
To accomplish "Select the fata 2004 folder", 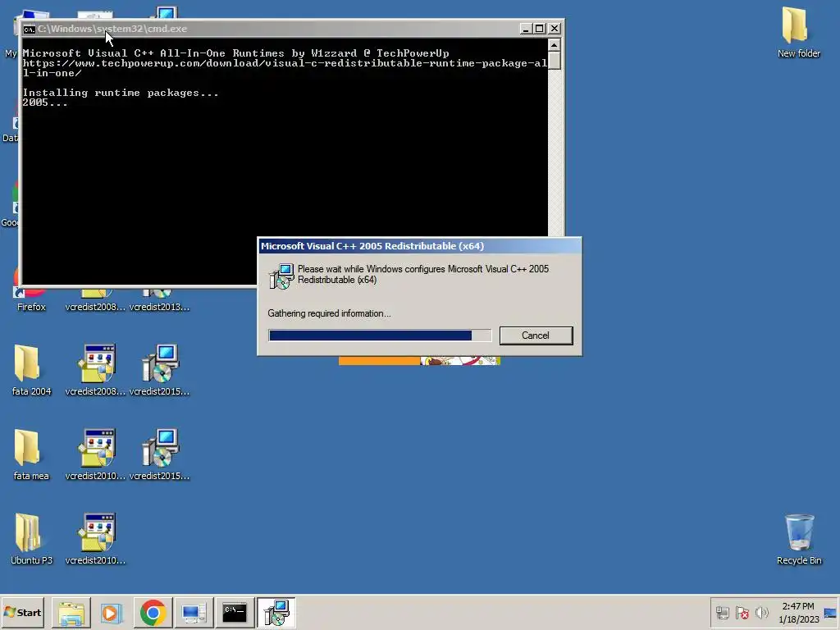I will pyautogui.click(x=31, y=370).
